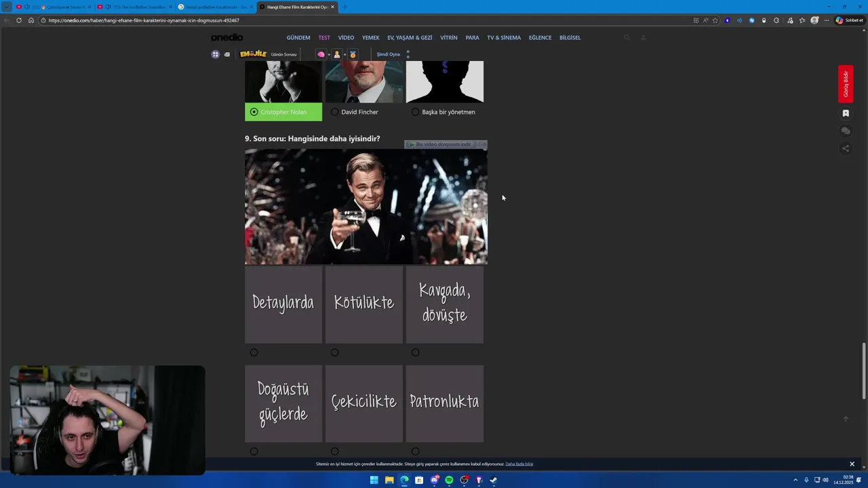Open the comments icon on right sidebar
868x488 pixels.
coord(846,131)
